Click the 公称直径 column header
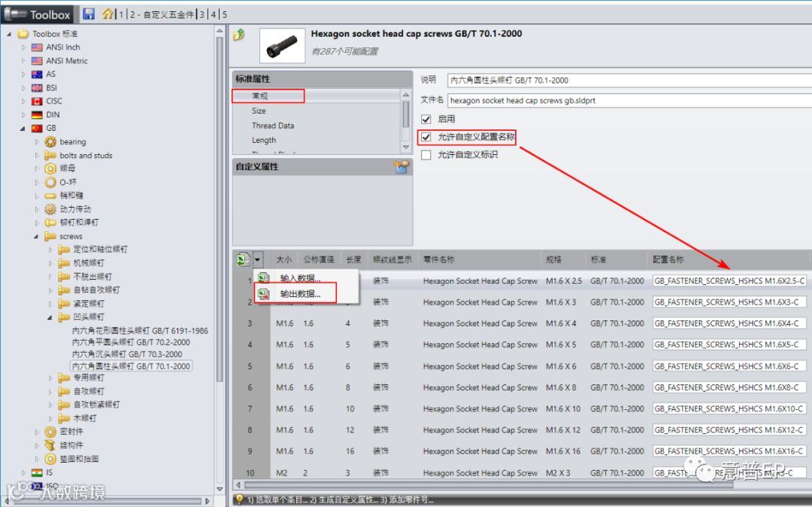Image resolution: width=812 pixels, height=507 pixels. [319, 260]
